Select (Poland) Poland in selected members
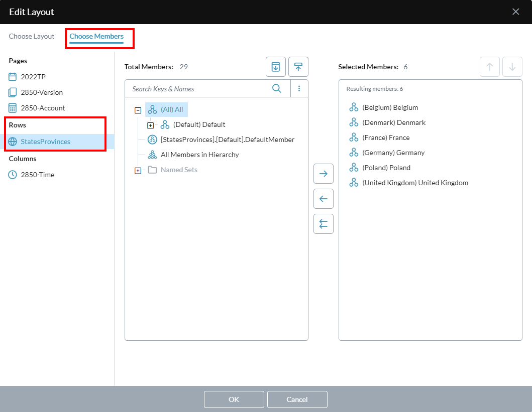This screenshot has width=532, height=412. 386,168
